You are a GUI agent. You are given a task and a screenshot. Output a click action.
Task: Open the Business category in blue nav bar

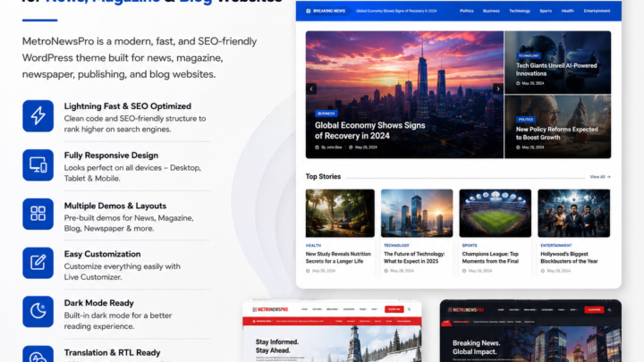[x=491, y=11]
